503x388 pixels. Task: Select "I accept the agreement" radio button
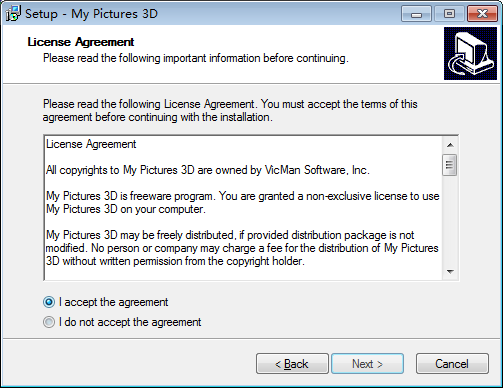(49, 302)
